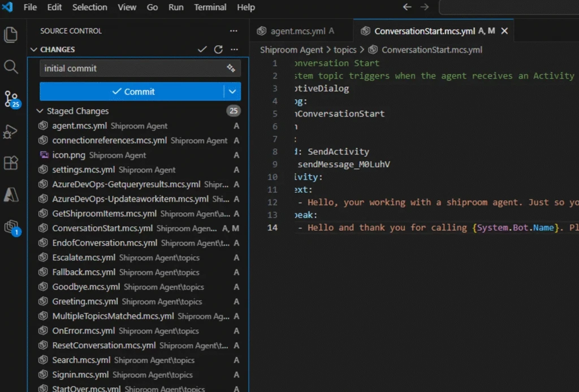Screen dimensions: 579x392
Task: Open the Copilot Studio extension with badge 1
Action: point(11,225)
